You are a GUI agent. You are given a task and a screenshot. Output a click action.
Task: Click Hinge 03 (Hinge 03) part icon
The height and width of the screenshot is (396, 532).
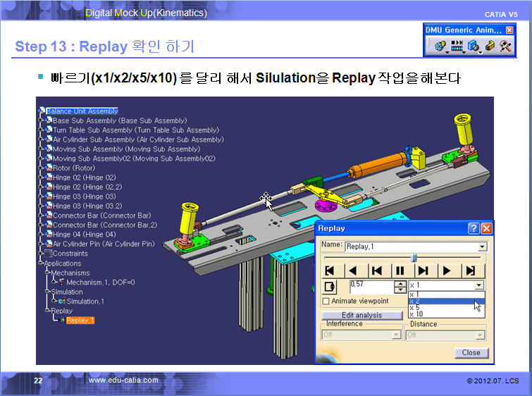pyautogui.click(x=49, y=196)
